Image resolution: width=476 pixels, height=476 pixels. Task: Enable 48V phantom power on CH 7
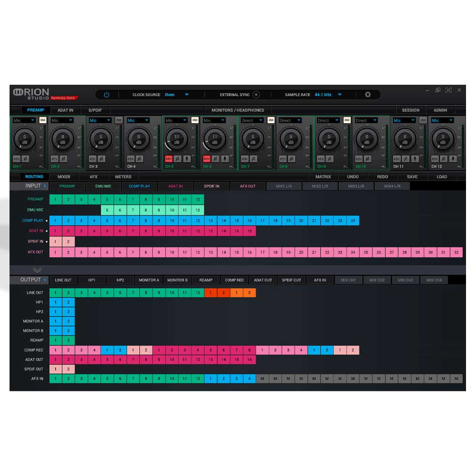(244, 159)
